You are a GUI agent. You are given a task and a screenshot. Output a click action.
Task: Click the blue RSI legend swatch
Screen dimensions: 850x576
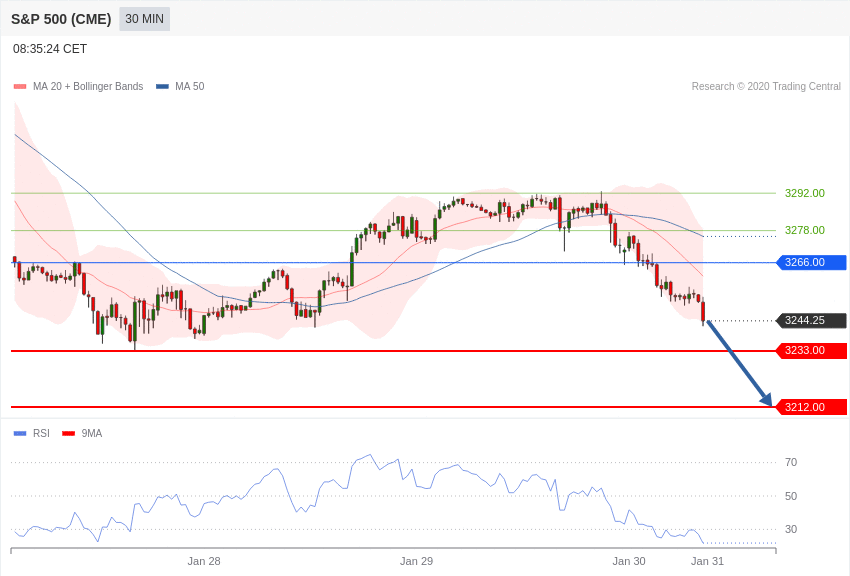click(20, 433)
